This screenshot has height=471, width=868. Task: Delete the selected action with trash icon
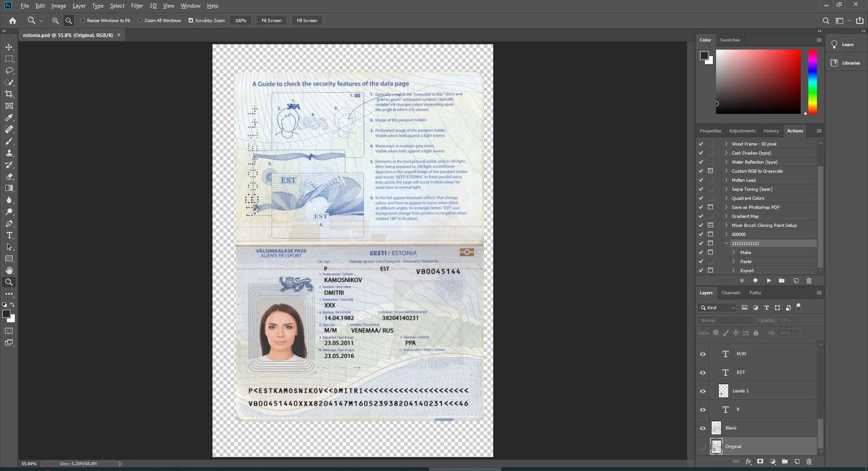click(x=809, y=281)
